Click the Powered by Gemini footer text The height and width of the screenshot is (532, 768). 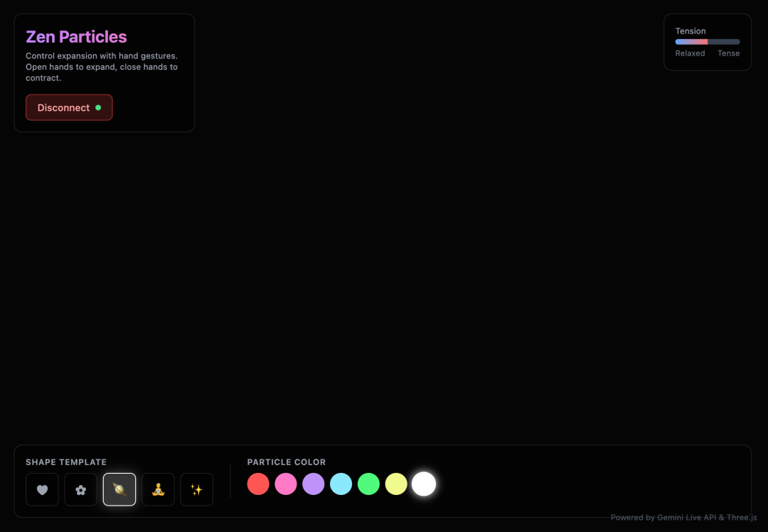[x=683, y=518]
